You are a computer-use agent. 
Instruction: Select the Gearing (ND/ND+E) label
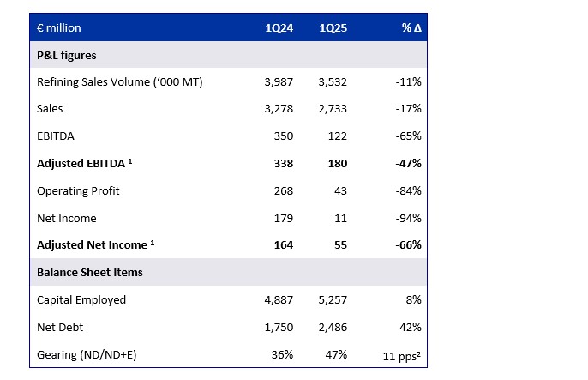click(87, 355)
